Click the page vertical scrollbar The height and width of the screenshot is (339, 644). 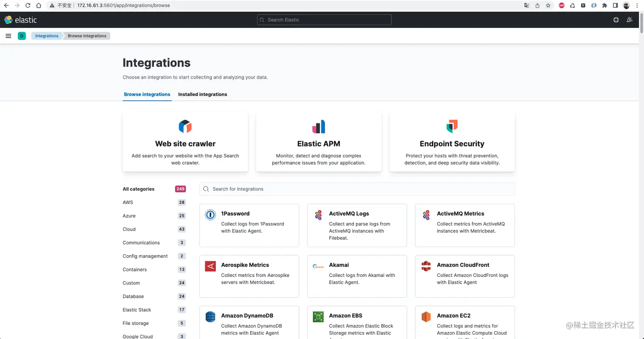pyautogui.click(x=641, y=23)
